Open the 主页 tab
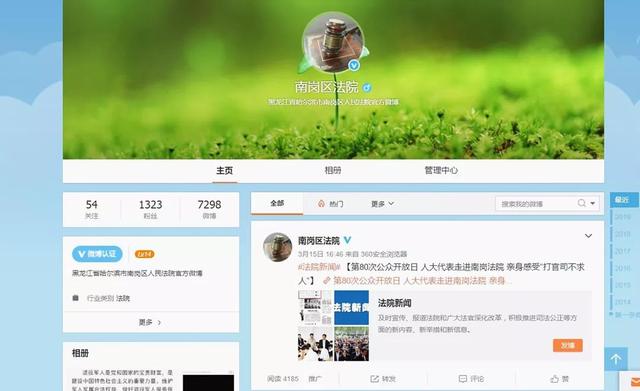Screen dimensions: 640x391 point(224,171)
